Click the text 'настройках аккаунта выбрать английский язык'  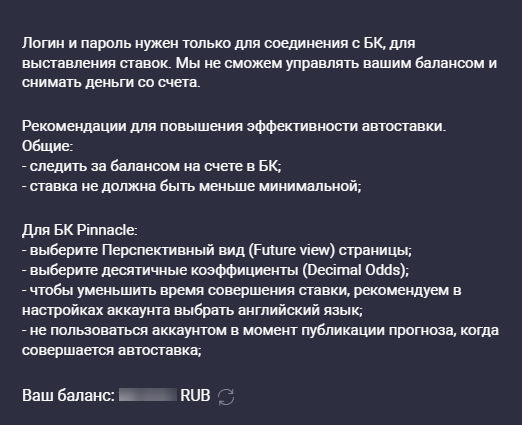192,310
